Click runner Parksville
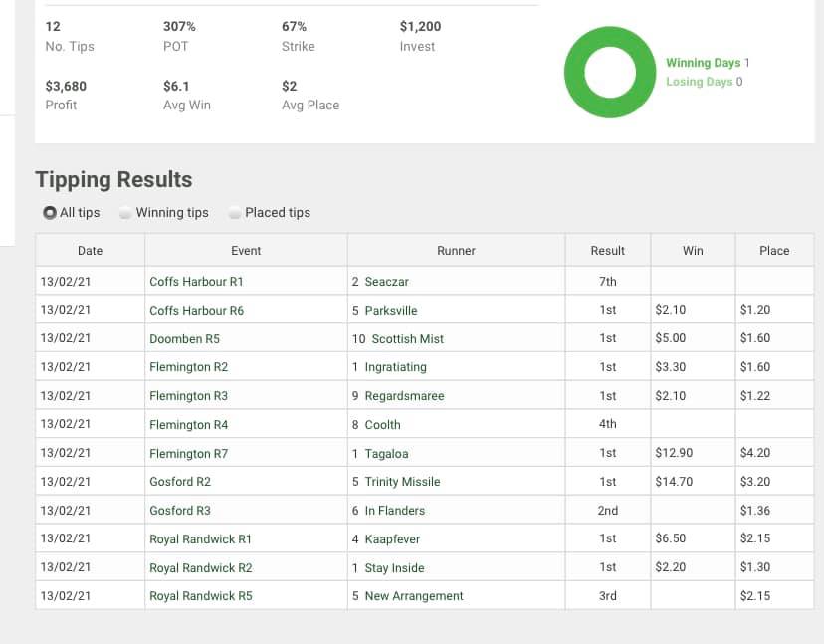Screen dimensions: 824x644 [x=391, y=311]
